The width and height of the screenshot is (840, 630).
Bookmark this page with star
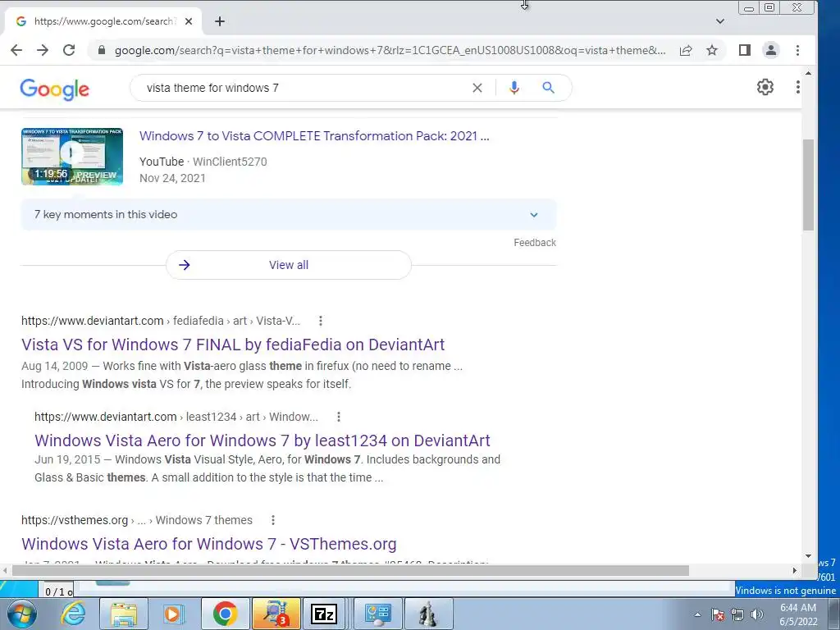(x=711, y=50)
